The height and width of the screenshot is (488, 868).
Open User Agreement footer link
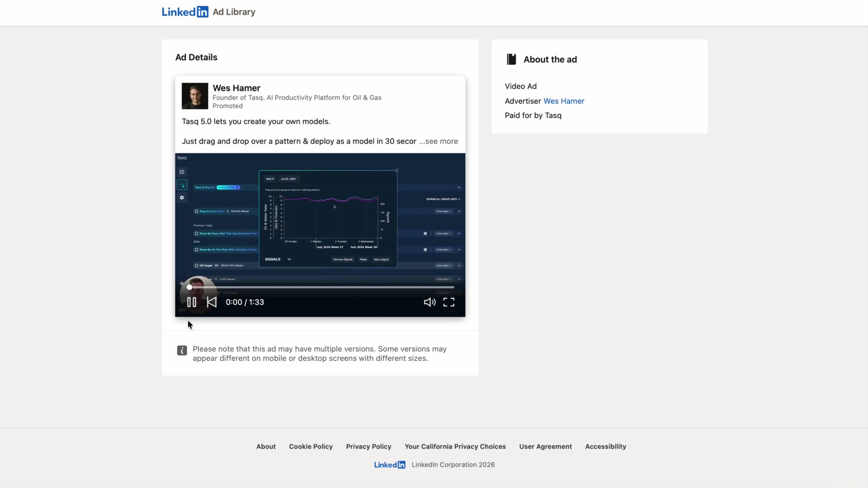(545, 446)
